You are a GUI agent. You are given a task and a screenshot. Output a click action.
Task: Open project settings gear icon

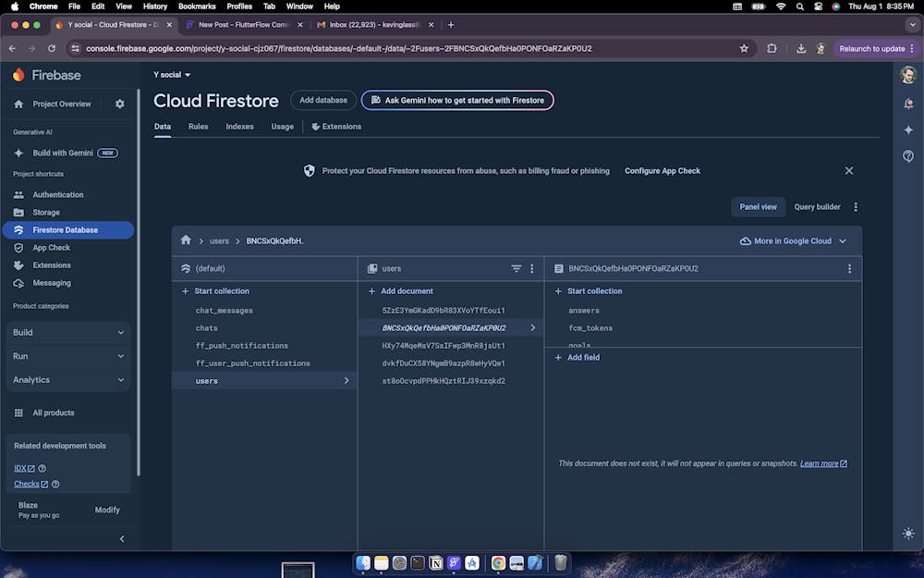pos(119,104)
